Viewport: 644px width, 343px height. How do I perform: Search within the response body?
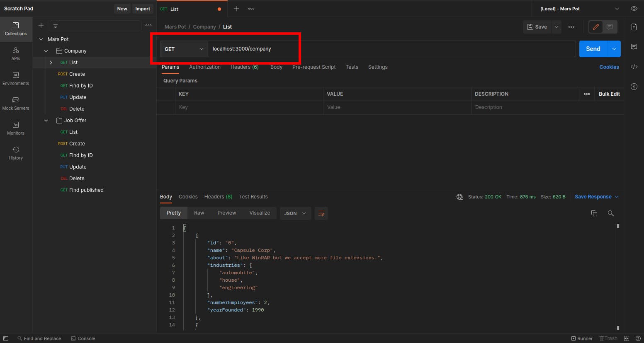(x=610, y=213)
